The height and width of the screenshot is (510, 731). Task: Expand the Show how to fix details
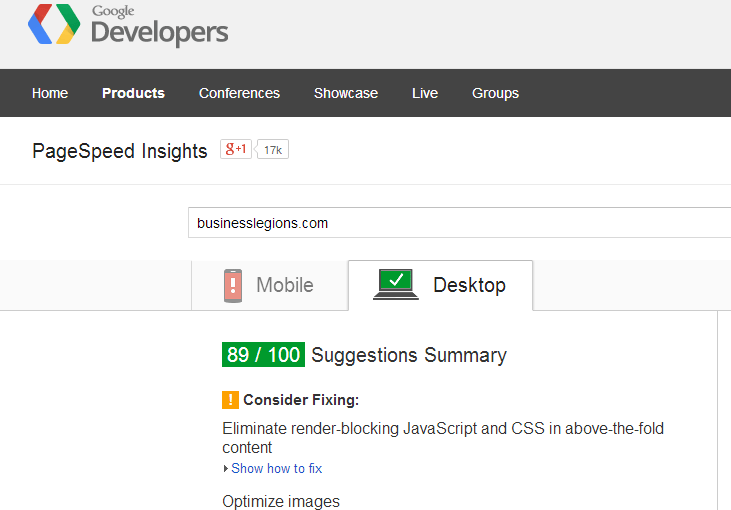tap(275, 468)
